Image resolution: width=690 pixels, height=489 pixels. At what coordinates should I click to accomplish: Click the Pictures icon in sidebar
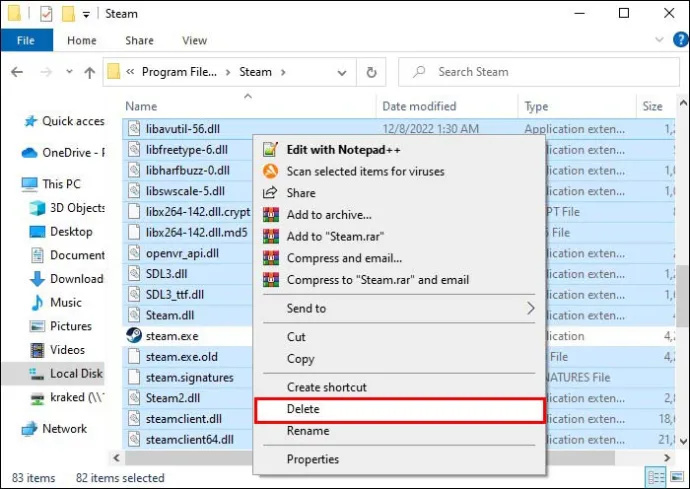pyautogui.click(x=37, y=326)
